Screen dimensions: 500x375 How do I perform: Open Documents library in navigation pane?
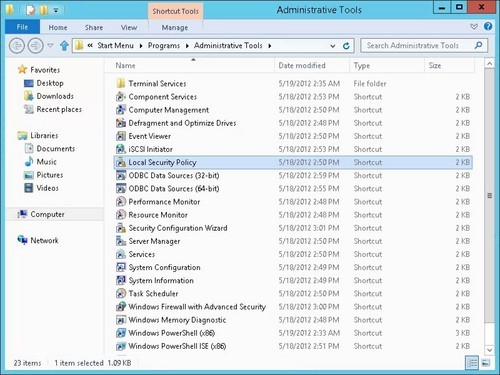click(x=49, y=148)
